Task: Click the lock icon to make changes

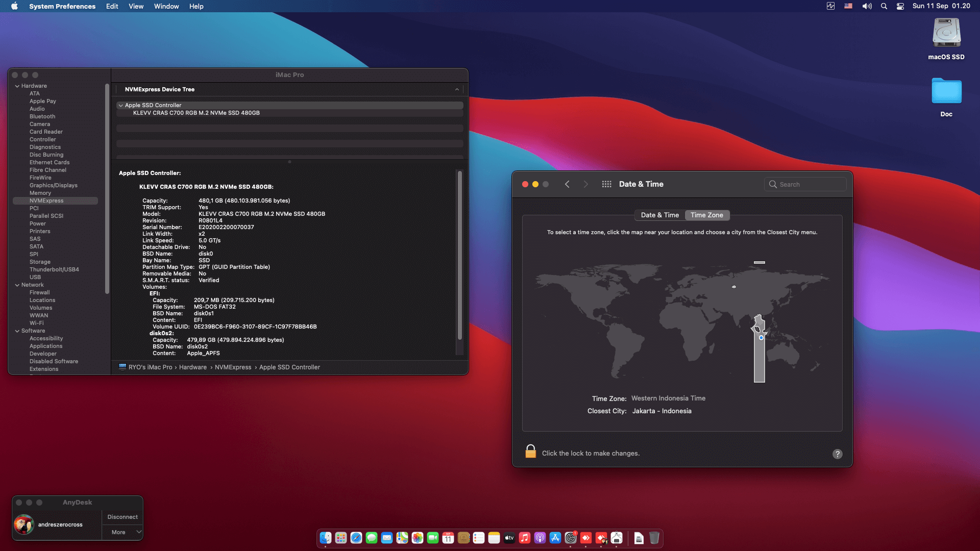Action: click(x=530, y=452)
